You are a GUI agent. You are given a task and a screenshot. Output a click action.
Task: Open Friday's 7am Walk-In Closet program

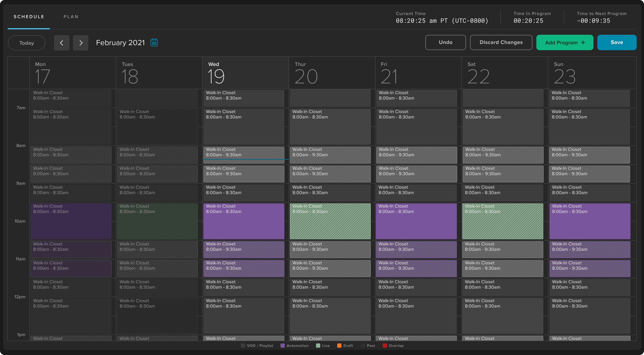tap(417, 127)
